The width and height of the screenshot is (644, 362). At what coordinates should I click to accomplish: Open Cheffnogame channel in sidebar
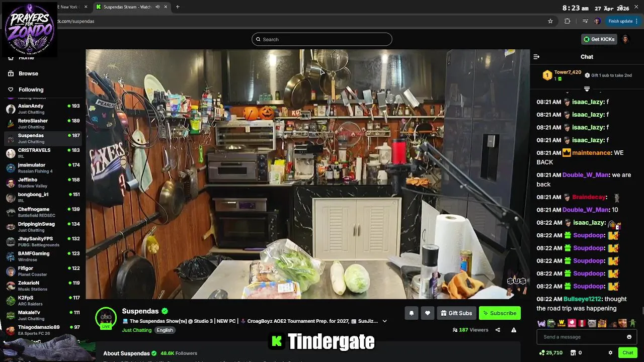[x=42, y=212]
